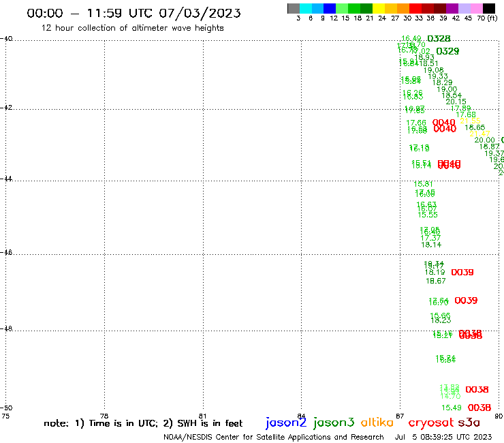The width and height of the screenshot is (504, 443).
Task: Select the 17.37 wave height value
Action: tap(430, 238)
